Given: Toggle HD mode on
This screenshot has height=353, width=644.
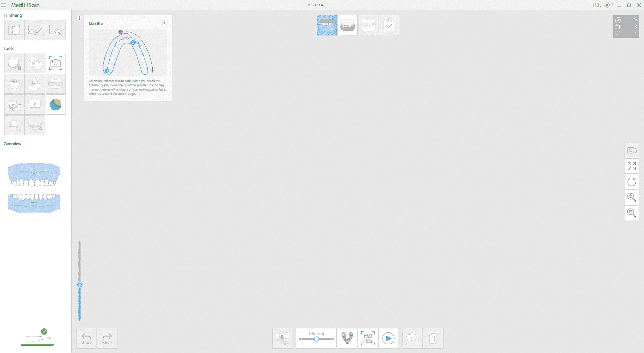Looking at the screenshot, I should coord(368,338).
